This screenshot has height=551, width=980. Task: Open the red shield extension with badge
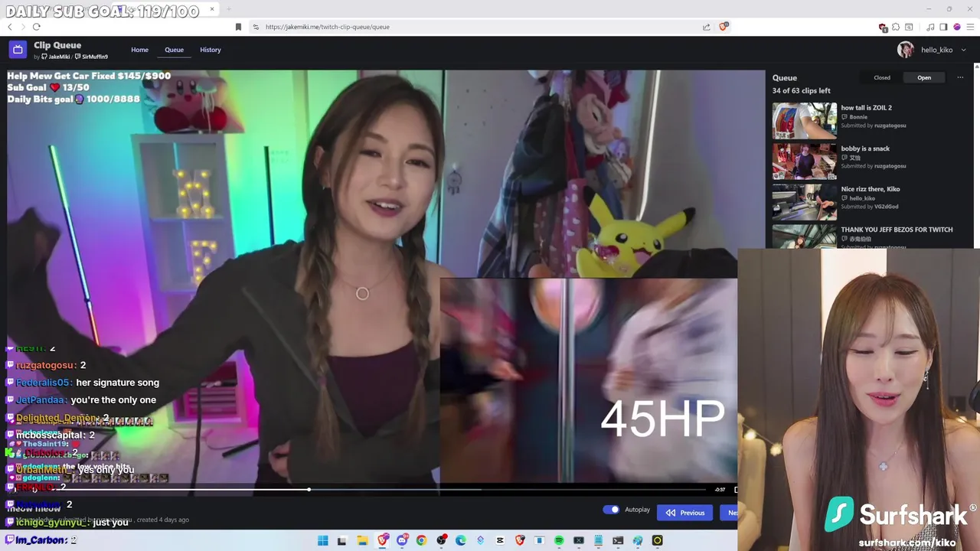click(x=883, y=28)
